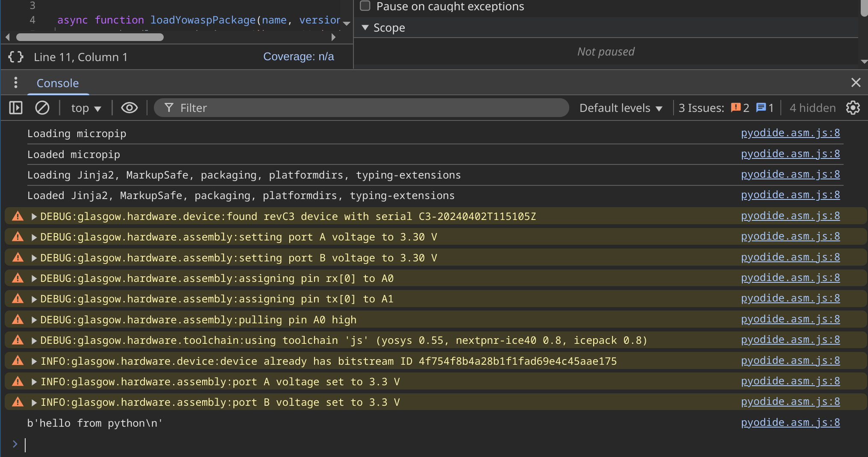Click the Coverage: n/a link
Image resolution: width=868 pixels, height=457 pixels.
pos(298,57)
